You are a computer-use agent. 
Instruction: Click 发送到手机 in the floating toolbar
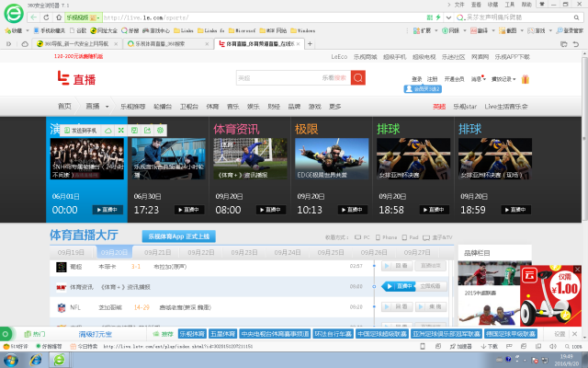click(80, 131)
